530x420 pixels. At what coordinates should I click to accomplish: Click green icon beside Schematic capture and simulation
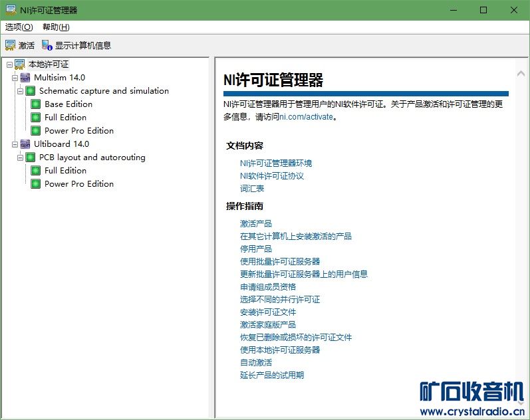pos(31,91)
